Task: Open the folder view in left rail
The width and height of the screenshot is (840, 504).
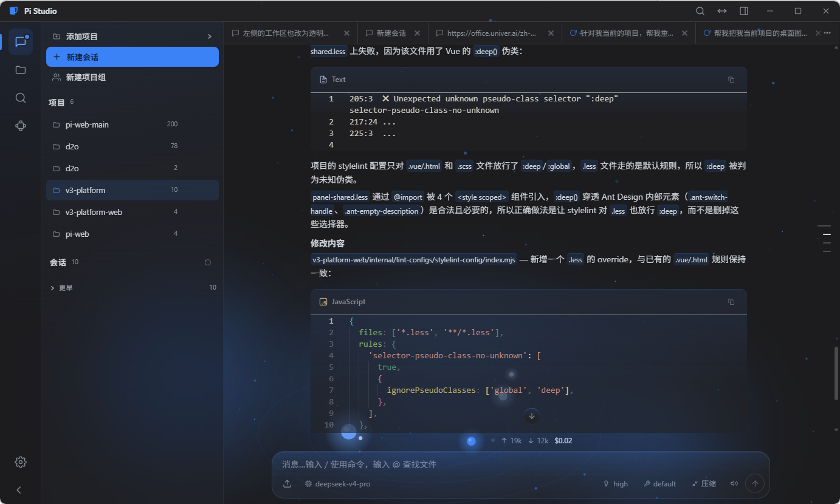Action: [21, 70]
